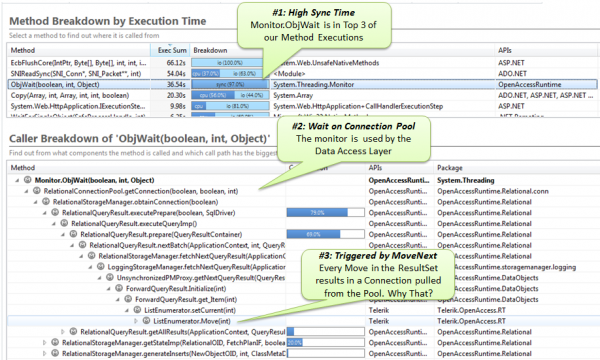600x360 pixels.
Task: Click the icon beside RelationalStorageManager.generateInserts
Action: 55,353
